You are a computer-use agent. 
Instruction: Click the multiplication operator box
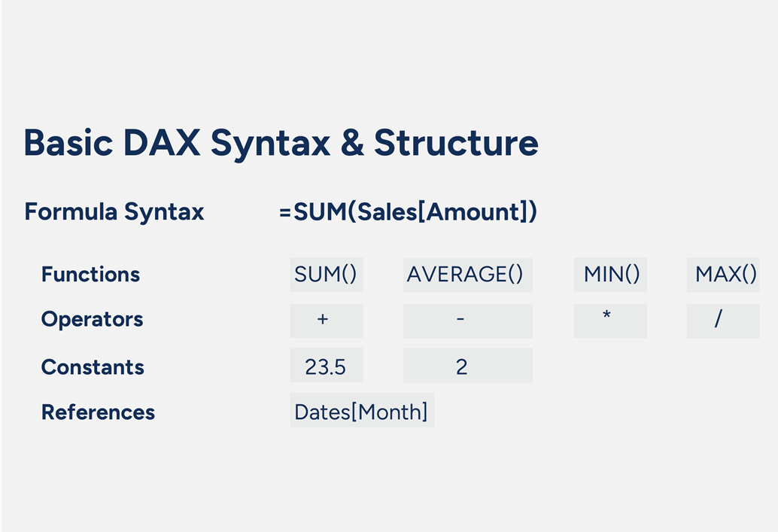click(x=609, y=321)
